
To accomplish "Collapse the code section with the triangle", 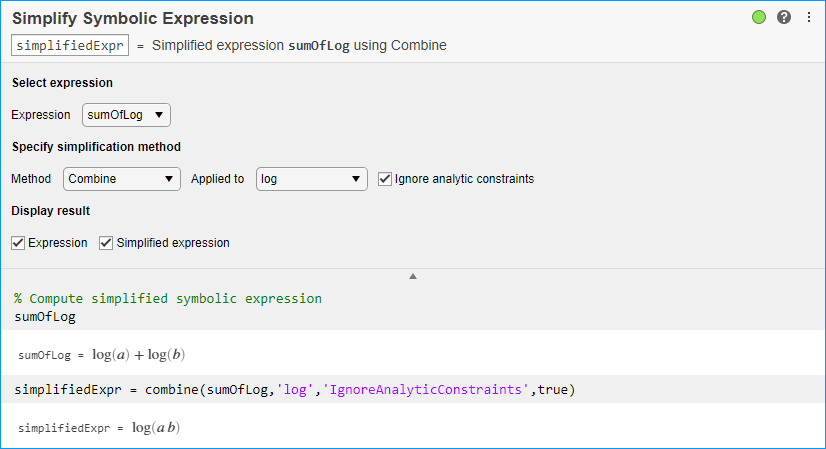I will pos(413,276).
